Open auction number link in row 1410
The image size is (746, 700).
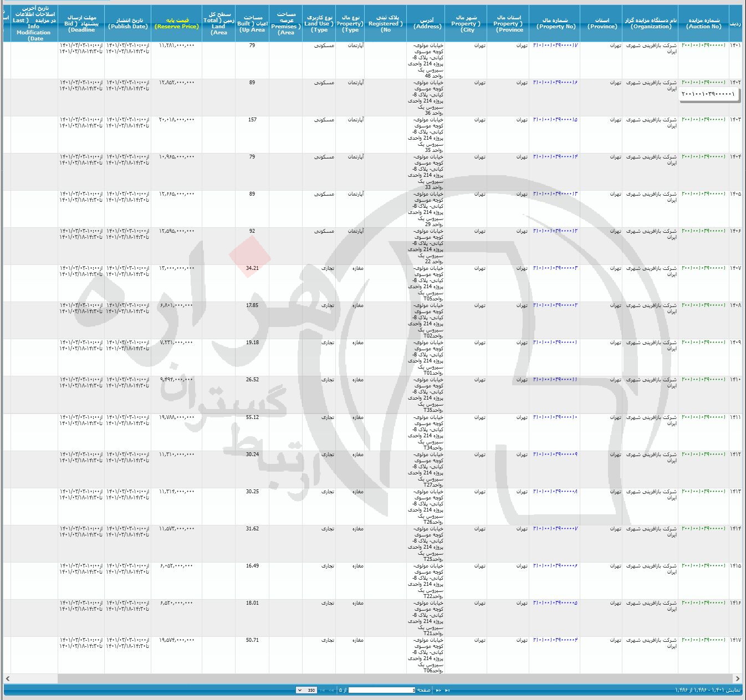[x=703, y=380]
